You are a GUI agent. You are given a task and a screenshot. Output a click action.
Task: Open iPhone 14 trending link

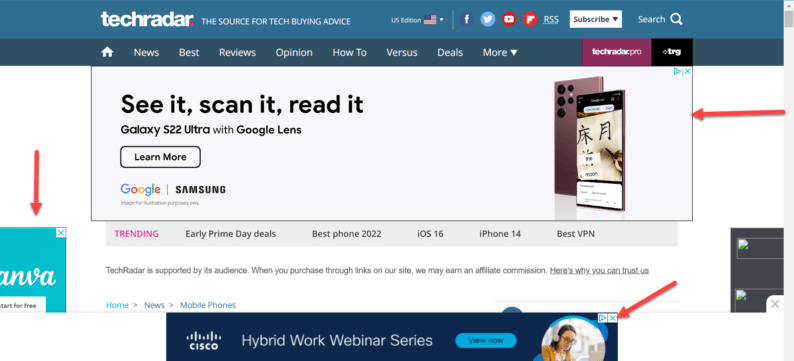pos(500,233)
